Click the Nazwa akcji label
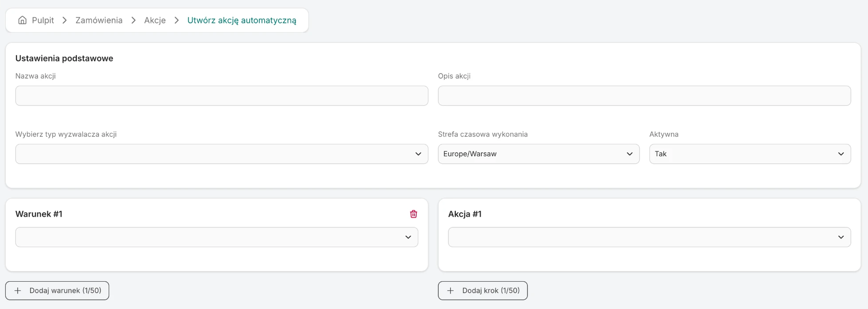Image resolution: width=868 pixels, height=309 pixels. pos(35,76)
